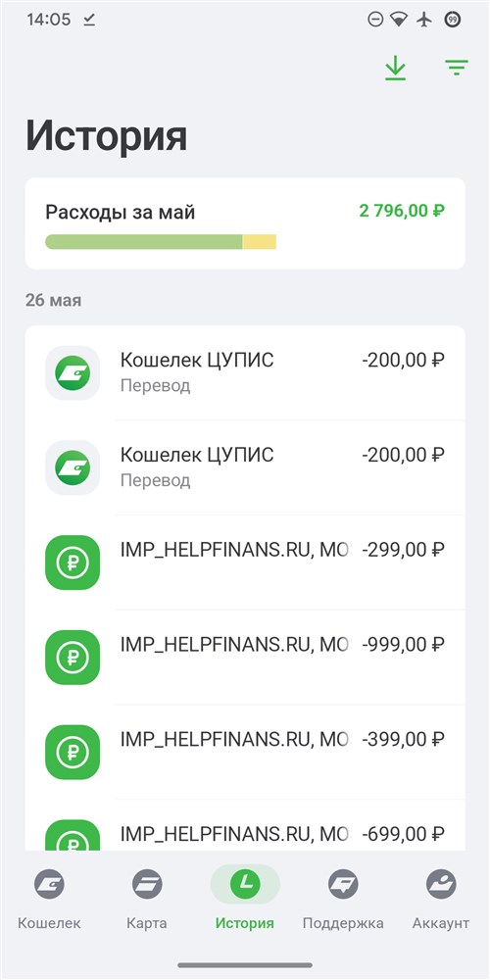This screenshot has width=490, height=980.
Task: Open the IMP_HELPFINANS.RU -399,00 ₽ transaction
Action: 245,752
